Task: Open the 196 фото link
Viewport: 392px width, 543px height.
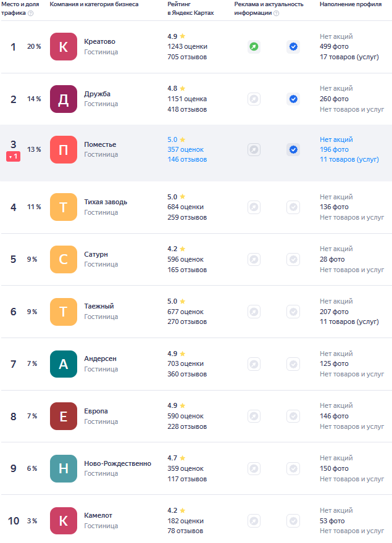Action: [x=334, y=149]
